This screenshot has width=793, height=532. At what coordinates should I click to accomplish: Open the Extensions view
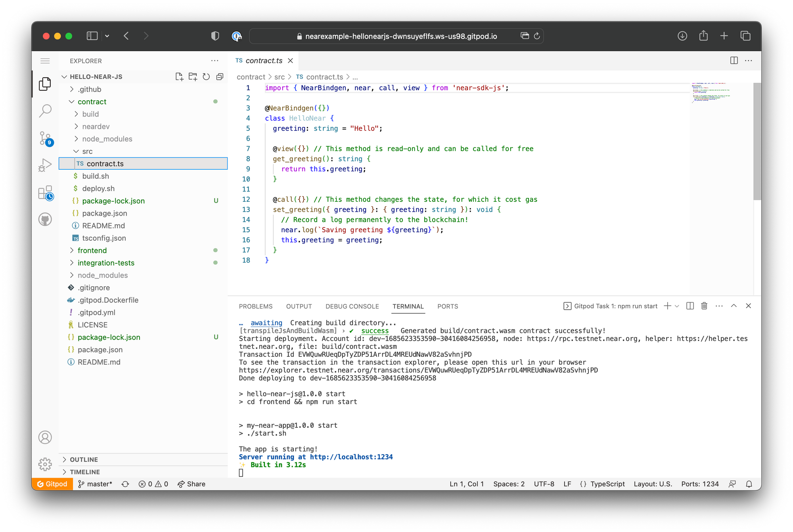(45, 193)
